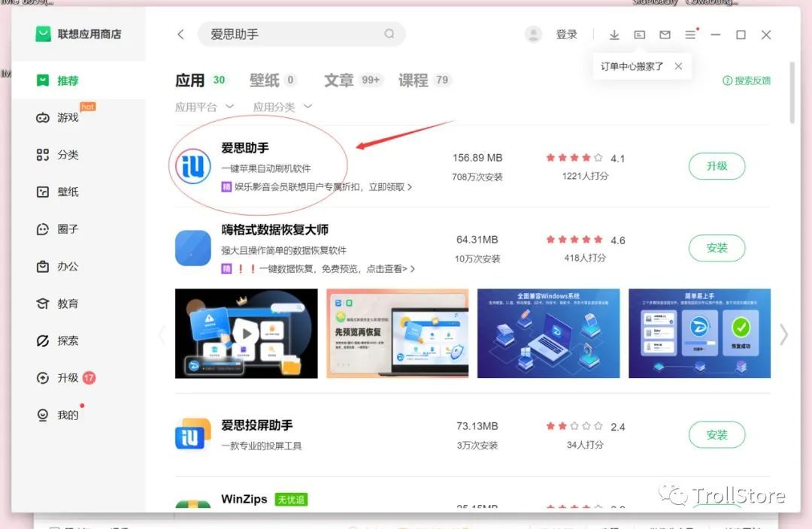Open 一键数据恢复 promo link
Image resolution: width=812 pixels, height=529 pixels.
tap(318, 269)
